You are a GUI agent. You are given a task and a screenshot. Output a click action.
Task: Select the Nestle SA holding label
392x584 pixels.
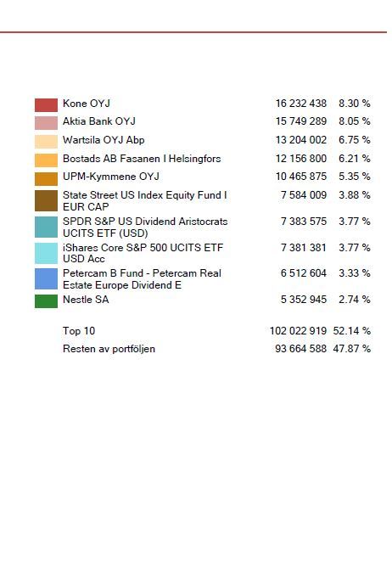click(86, 300)
